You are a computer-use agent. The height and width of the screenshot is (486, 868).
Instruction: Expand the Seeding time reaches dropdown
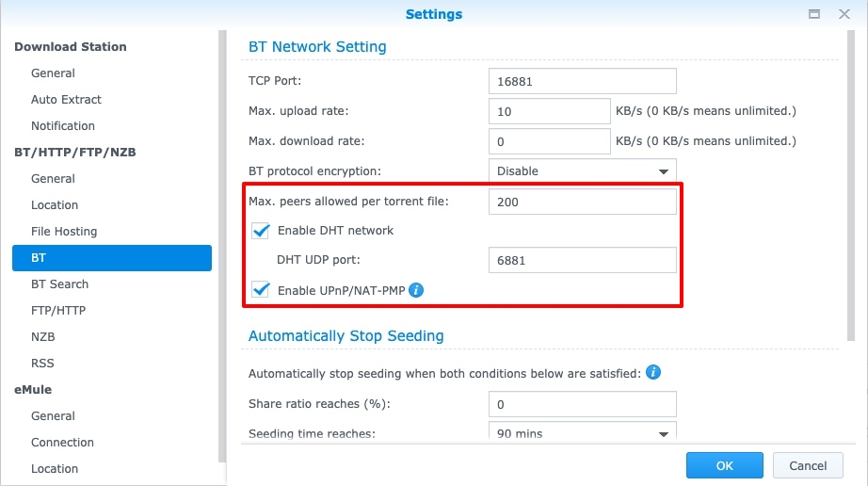[x=583, y=433]
